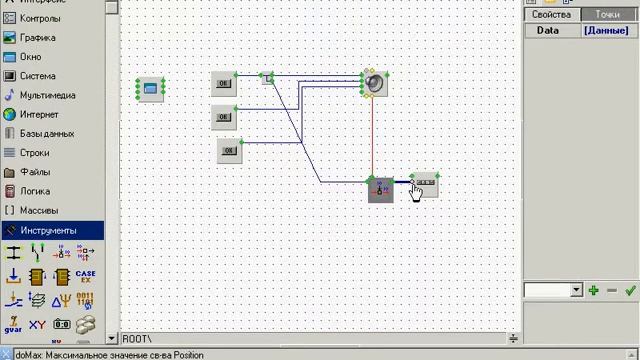Select the speaker sound element on canvas

(x=375, y=84)
